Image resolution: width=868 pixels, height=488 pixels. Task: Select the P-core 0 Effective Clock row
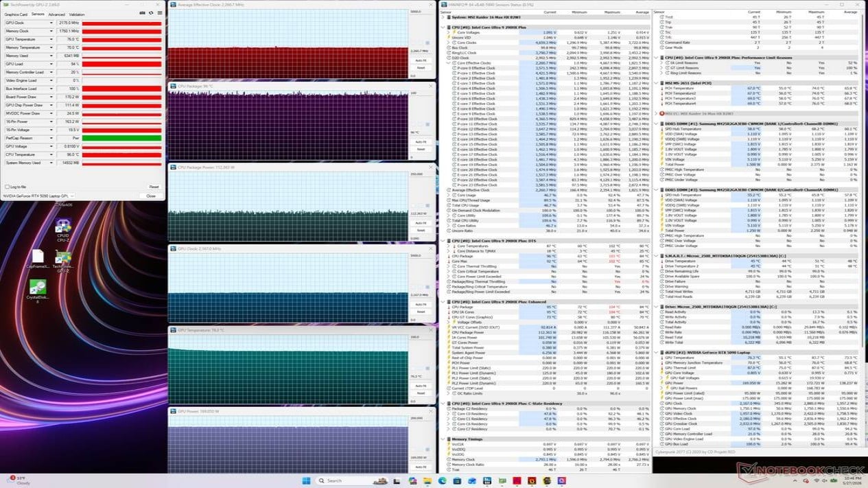coord(546,68)
